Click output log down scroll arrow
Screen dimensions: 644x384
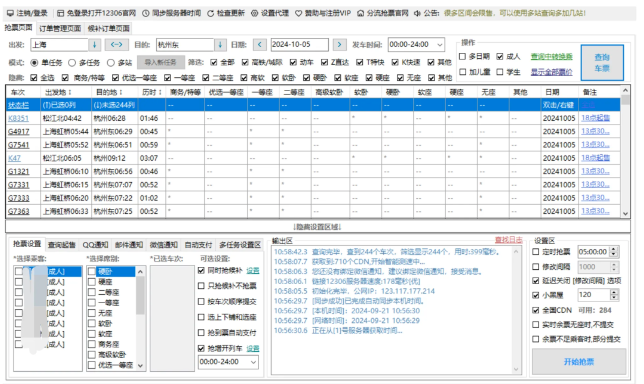(x=516, y=369)
